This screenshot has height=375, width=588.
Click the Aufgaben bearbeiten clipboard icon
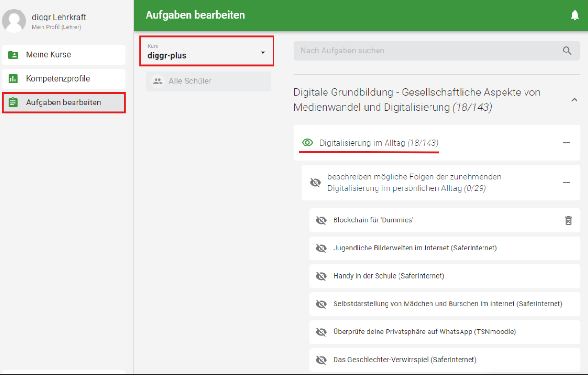pos(13,103)
